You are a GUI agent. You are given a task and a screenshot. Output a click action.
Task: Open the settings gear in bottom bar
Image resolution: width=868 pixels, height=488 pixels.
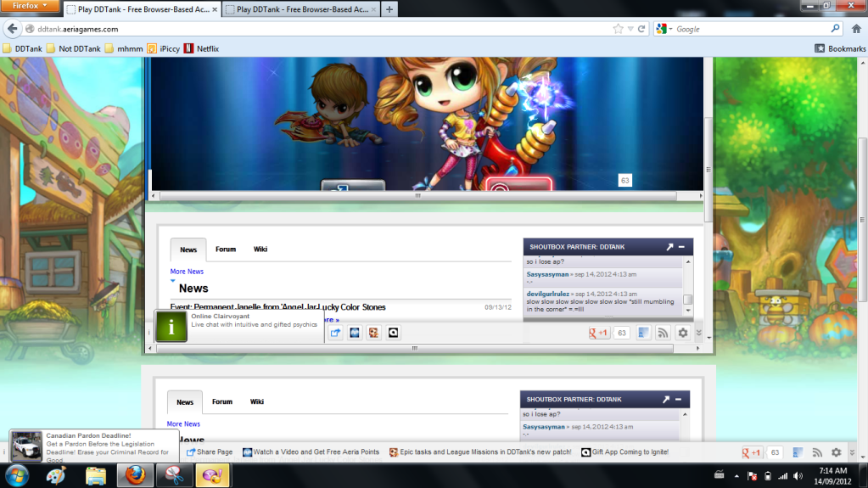837,452
